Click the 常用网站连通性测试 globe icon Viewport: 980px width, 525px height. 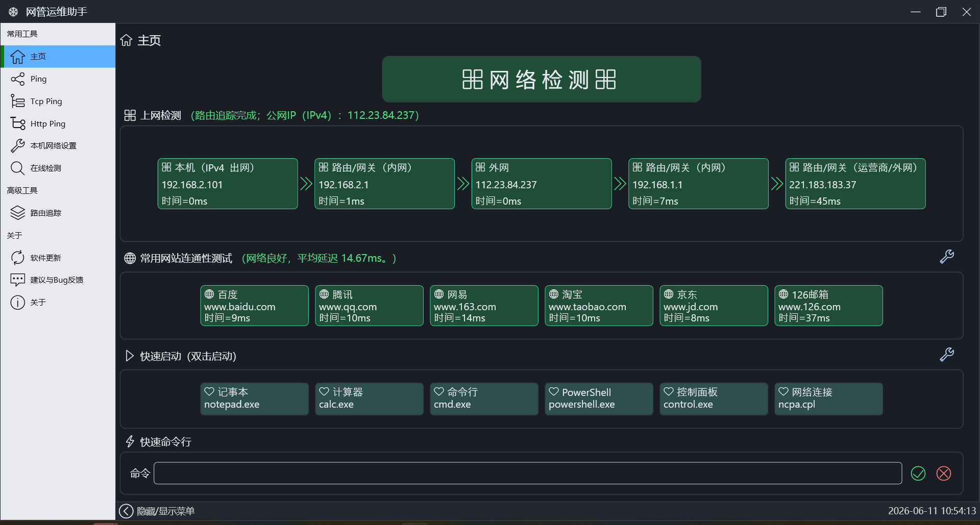130,258
